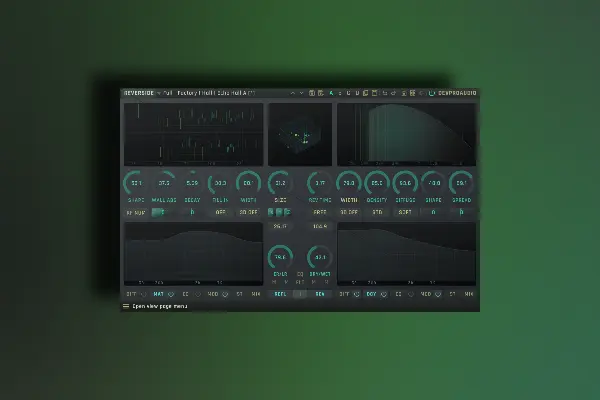Toggle power icon beside right DCY tab
The width and height of the screenshot is (600, 400).
(x=384, y=294)
